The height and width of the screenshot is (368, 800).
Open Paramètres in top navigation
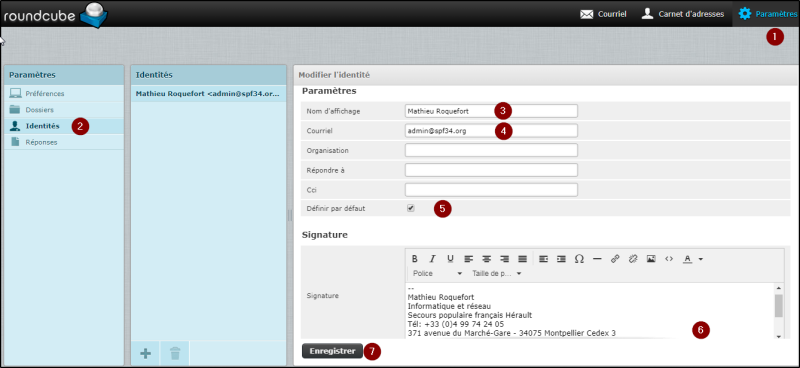767,14
